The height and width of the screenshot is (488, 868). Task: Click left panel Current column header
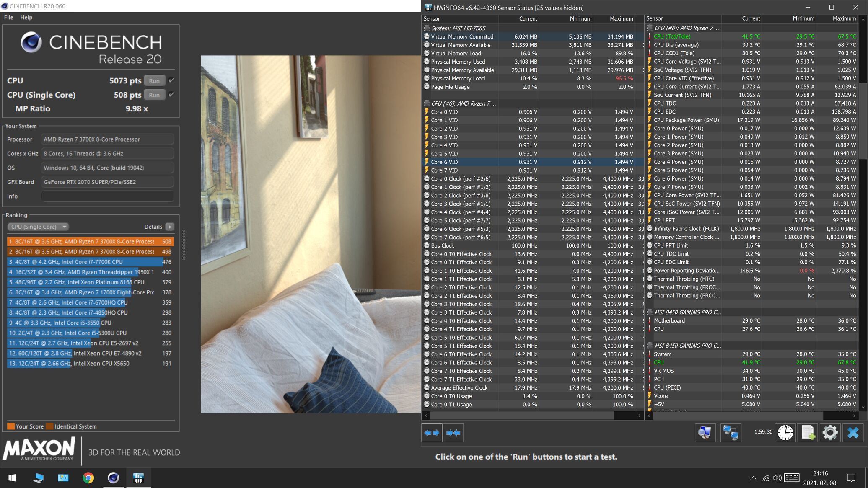[518, 18]
